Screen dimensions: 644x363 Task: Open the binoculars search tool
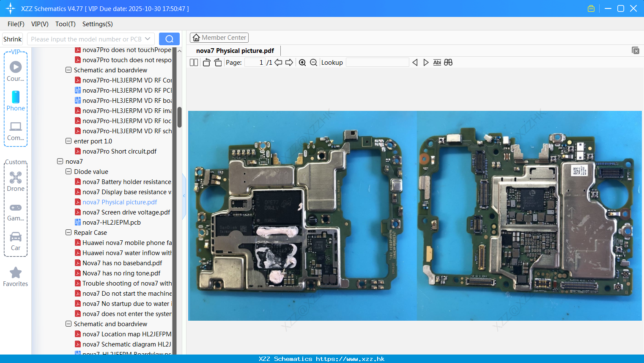448,63
